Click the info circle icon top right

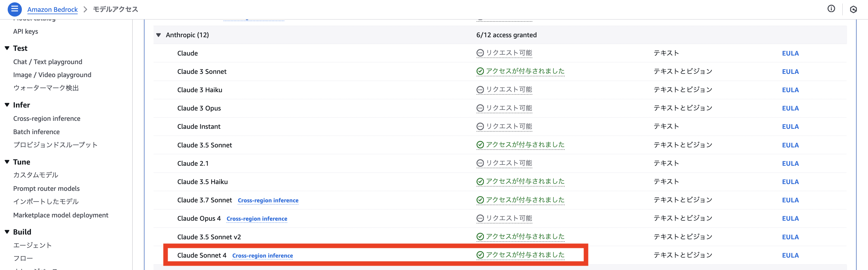[831, 9]
